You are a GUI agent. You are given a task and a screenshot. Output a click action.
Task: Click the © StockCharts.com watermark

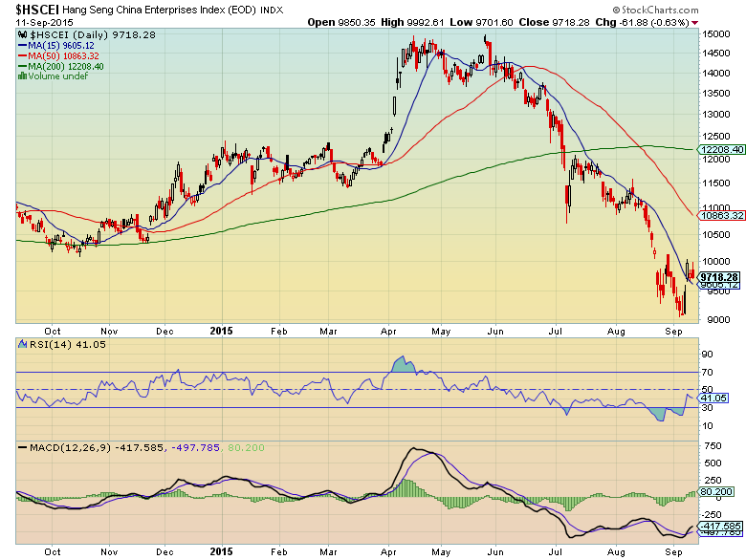699,8
